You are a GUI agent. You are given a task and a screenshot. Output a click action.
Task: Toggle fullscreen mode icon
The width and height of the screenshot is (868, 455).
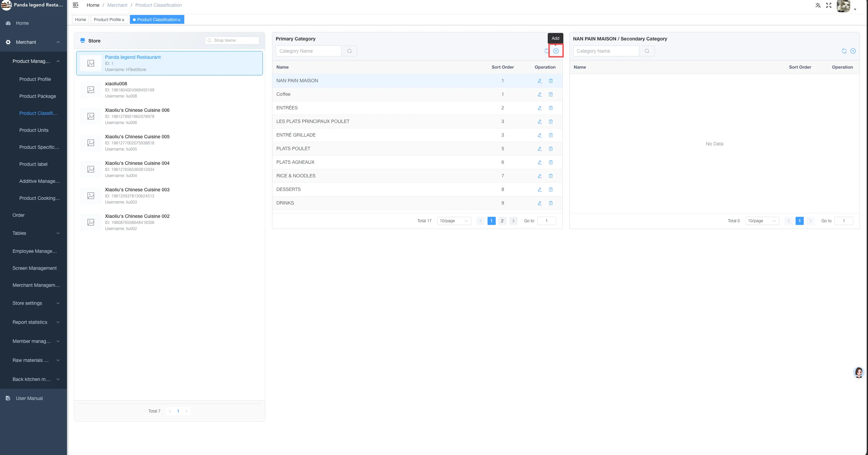(x=829, y=5)
